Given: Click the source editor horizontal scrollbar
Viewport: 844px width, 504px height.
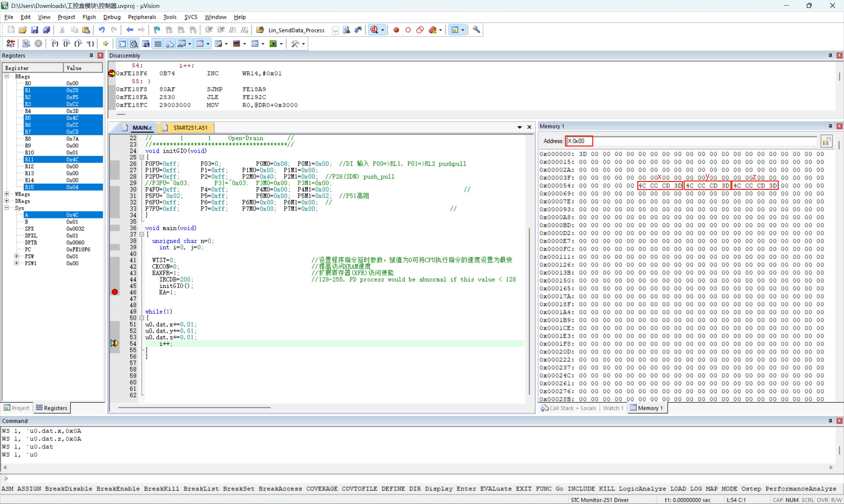Looking at the screenshot, I should 194,407.
